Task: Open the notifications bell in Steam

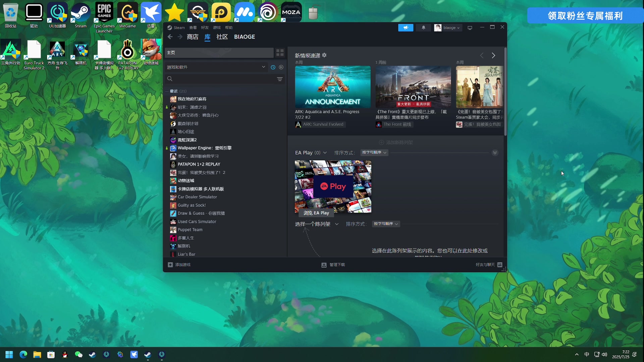Action: tap(423, 28)
